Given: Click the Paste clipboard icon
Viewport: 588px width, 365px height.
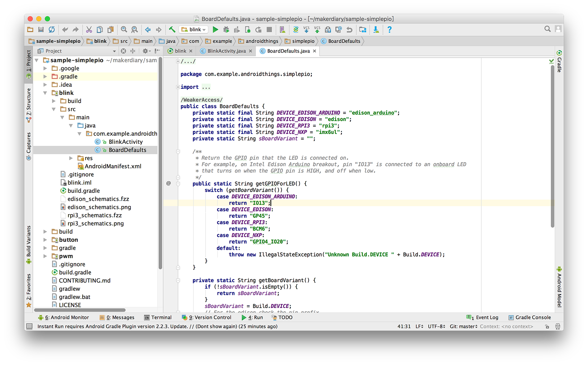Looking at the screenshot, I should click(x=111, y=30).
